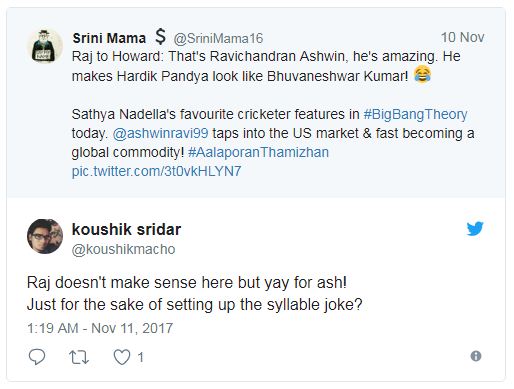Like the tweet with the heart icon
Viewport: 514px width, 389px height.
pyautogui.click(x=122, y=357)
